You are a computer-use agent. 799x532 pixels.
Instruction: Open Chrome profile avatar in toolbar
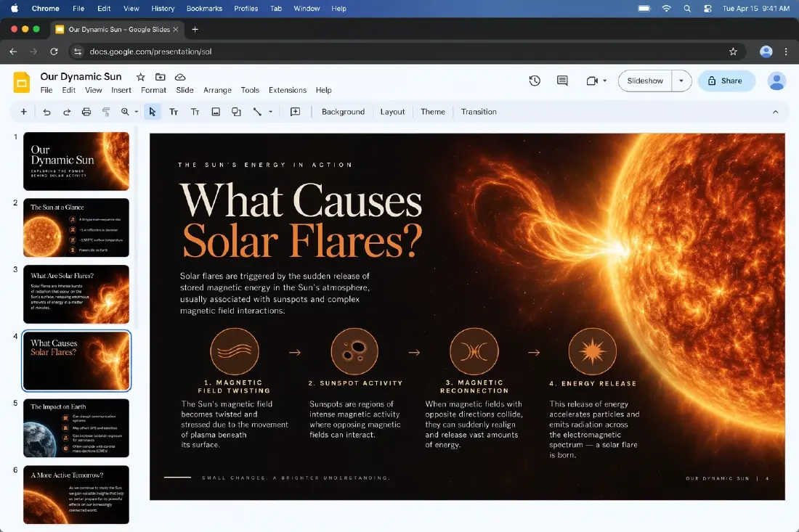(766, 52)
